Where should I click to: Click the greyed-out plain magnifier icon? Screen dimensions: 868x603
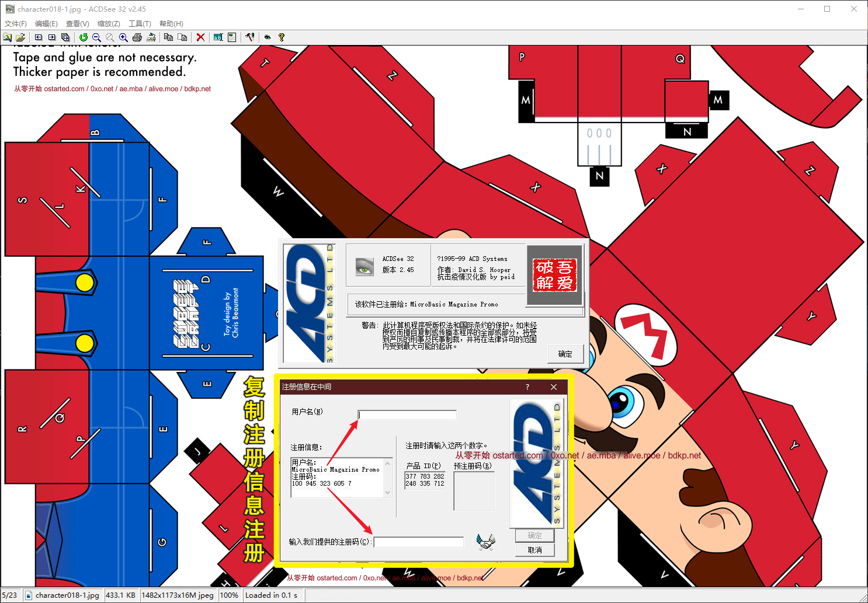(110, 37)
